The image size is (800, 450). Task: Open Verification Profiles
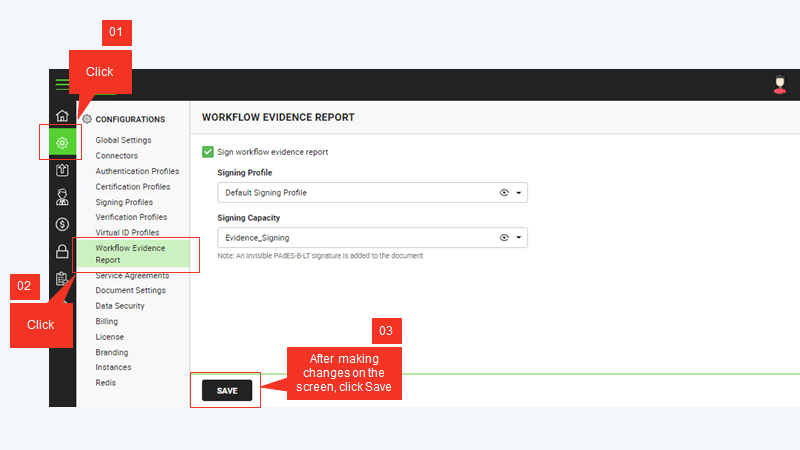pyautogui.click(x=131, y=217)
